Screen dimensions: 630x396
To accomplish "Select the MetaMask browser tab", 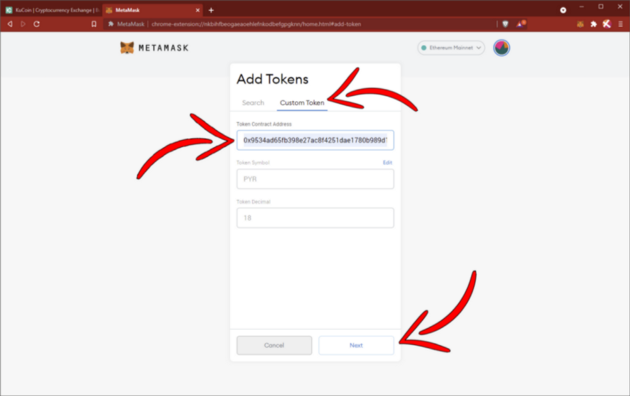I will click(x=153, y=10).
